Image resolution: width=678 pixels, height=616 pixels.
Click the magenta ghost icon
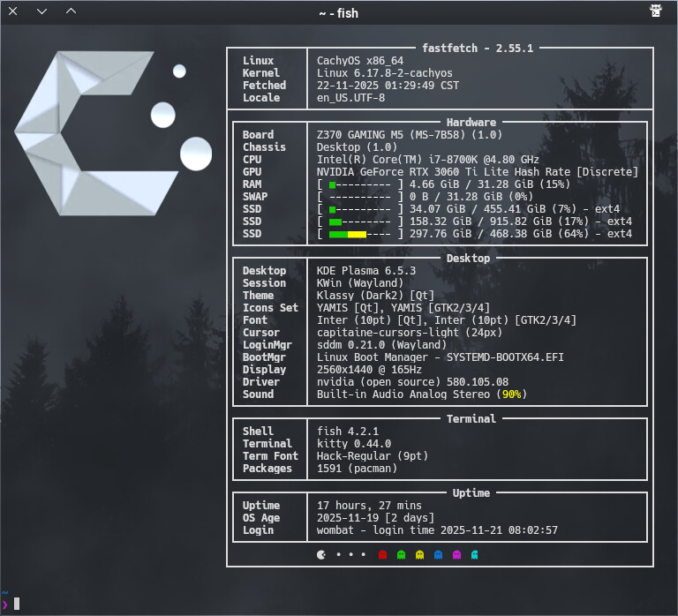tap(456, 555)
